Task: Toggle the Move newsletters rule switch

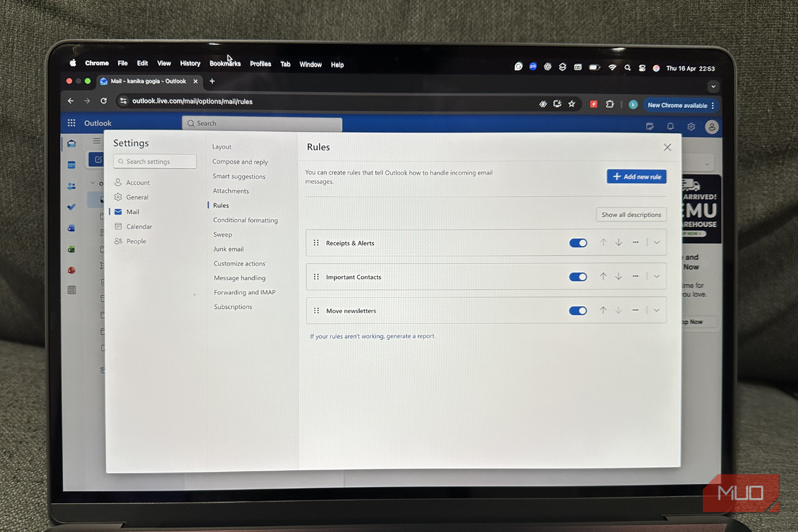Action: (x=578, y=311)
